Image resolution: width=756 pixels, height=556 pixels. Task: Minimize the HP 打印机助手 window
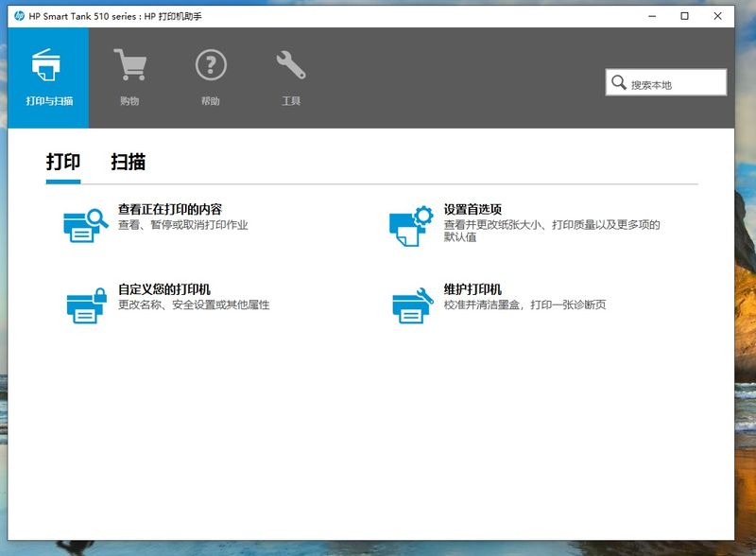[x=652, y=16]
